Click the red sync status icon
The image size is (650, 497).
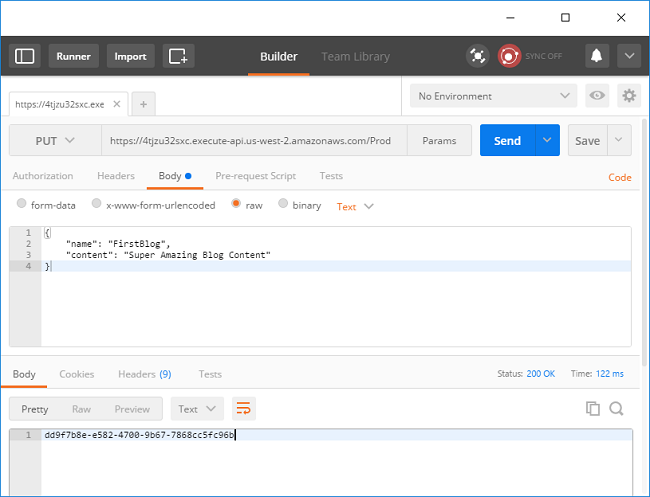click(x=509, y=56)
